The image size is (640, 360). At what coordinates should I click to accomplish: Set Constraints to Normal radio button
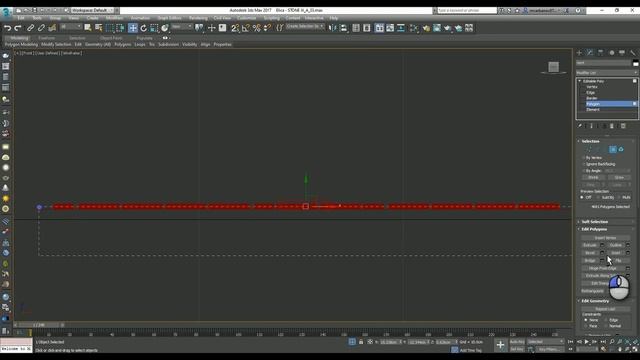606,326
